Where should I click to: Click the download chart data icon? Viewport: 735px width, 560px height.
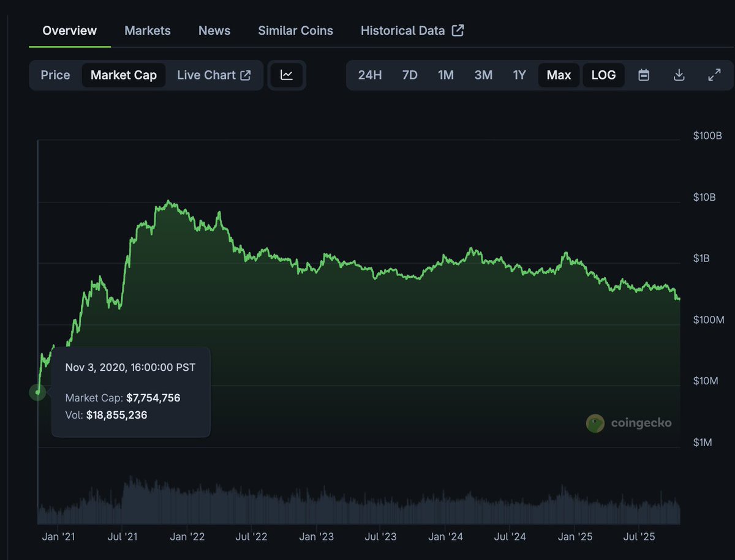tap(679, 75)
